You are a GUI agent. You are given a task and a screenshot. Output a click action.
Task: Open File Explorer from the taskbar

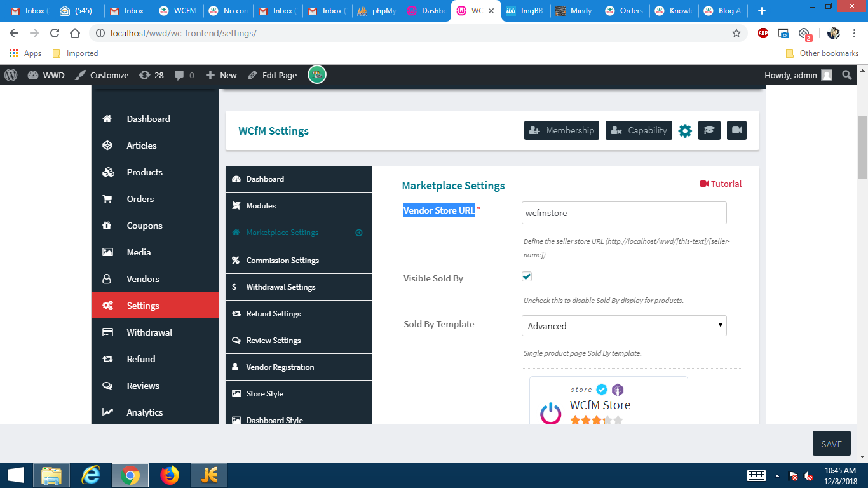pyautogui.click(x=51, y=475)
